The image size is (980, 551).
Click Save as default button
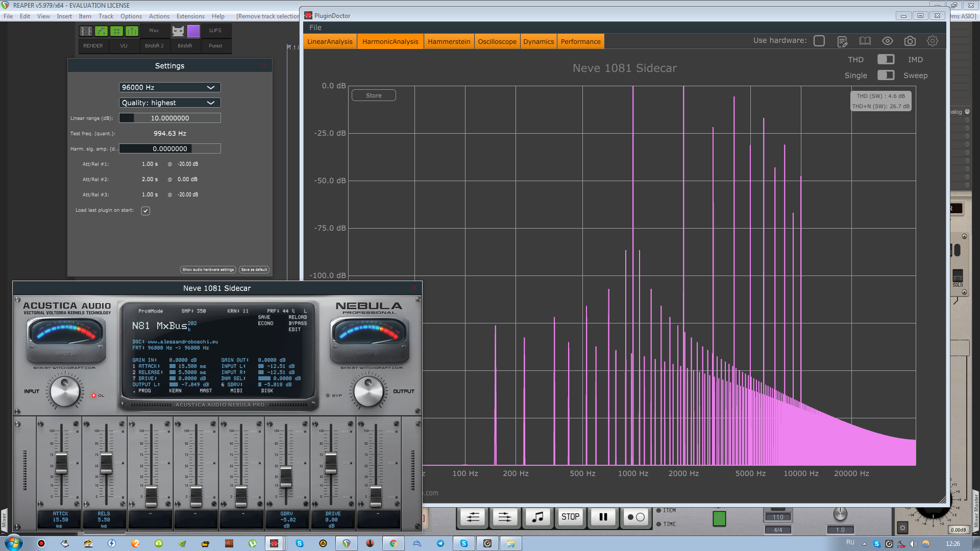coord(254,269)
